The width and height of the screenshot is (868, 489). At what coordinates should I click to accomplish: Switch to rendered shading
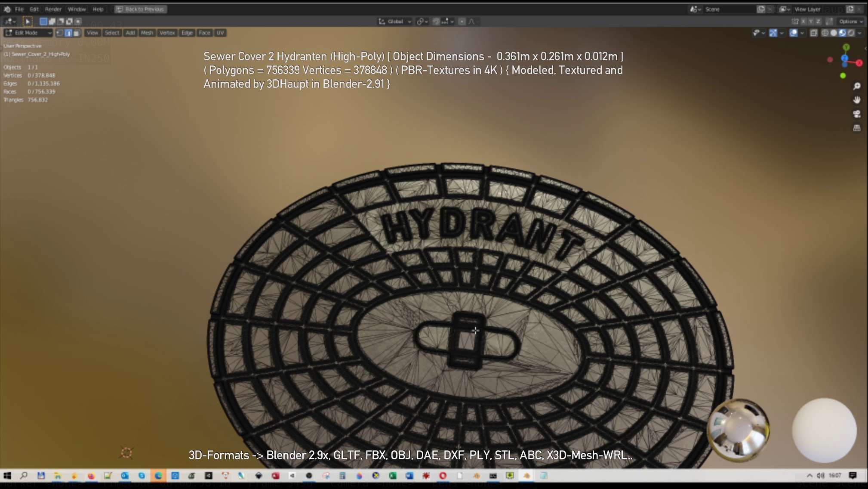[851, 33]
